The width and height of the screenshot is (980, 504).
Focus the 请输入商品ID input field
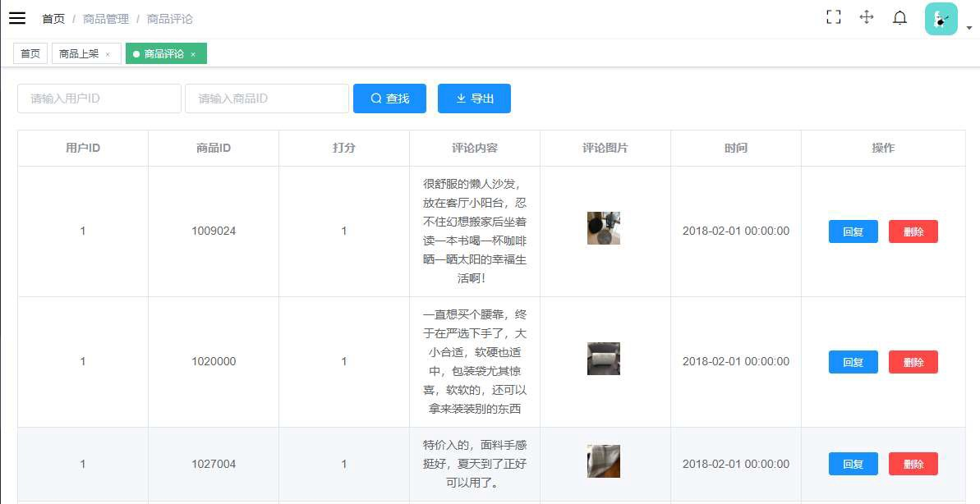tap(267, 99)
